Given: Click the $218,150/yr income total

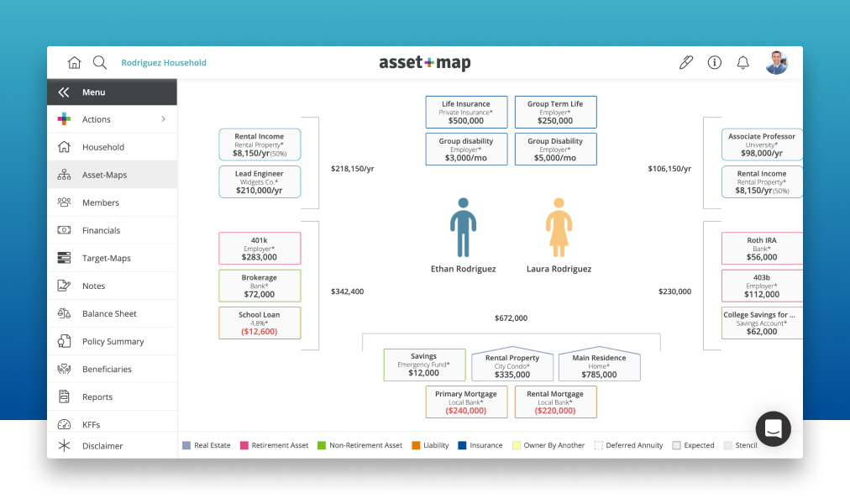Looking at the screenshot, I should tap(353, 169).
